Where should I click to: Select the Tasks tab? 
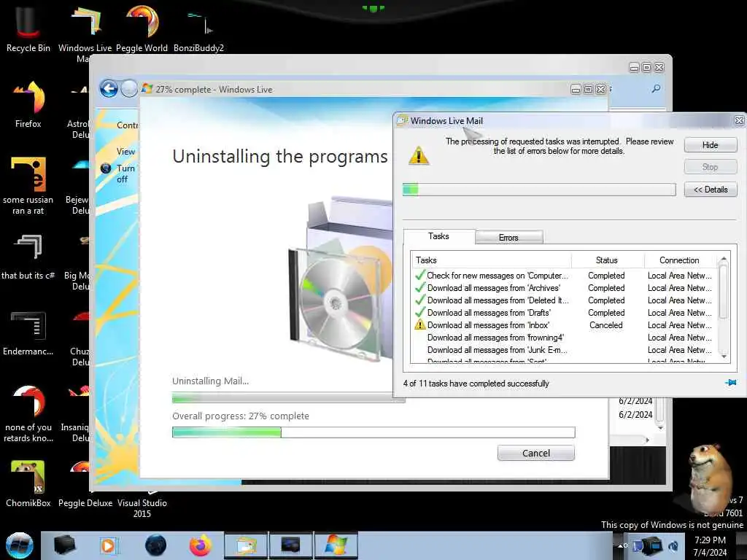point(438,236)
